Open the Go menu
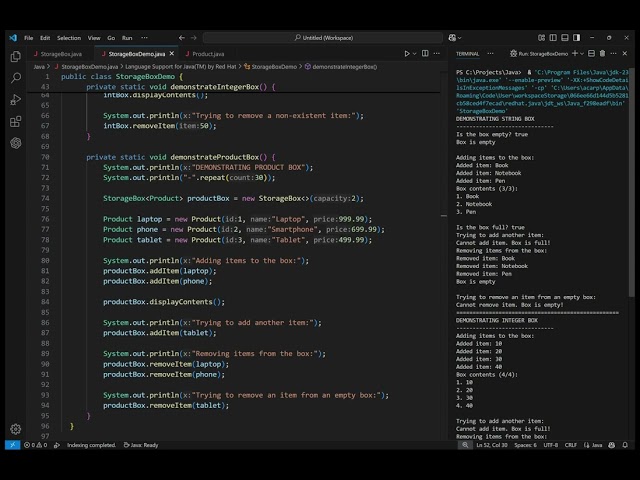Screen dimensions: 640x480 click(x=111, y=38)
